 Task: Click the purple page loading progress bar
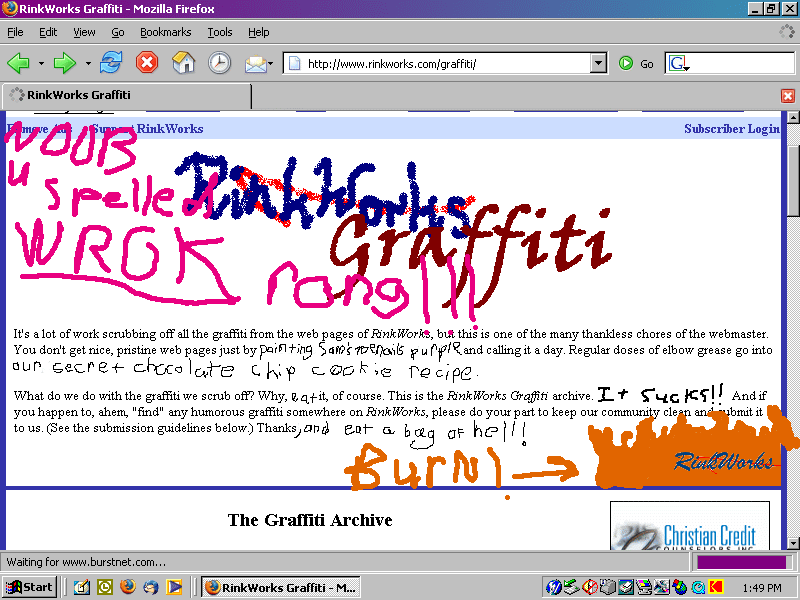click(x=741, y=562)
